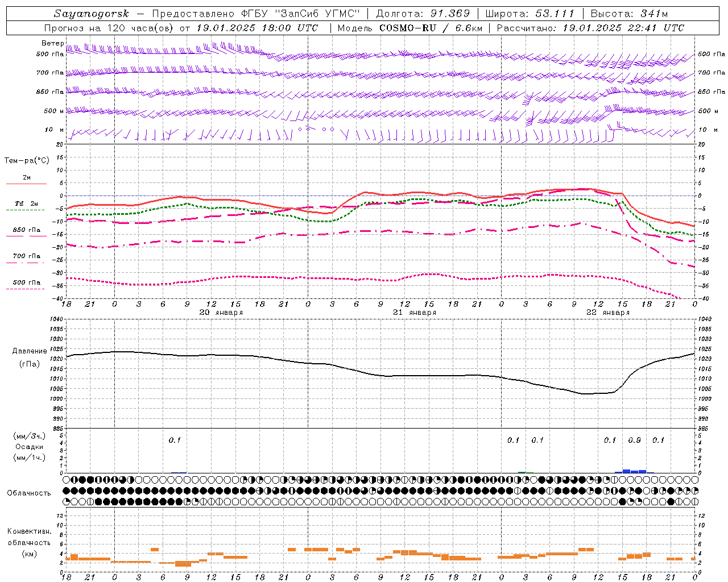This screenshot has width=728, height=582.
Task: Click the '20 января' date label
Action: (x=221, y=313)
